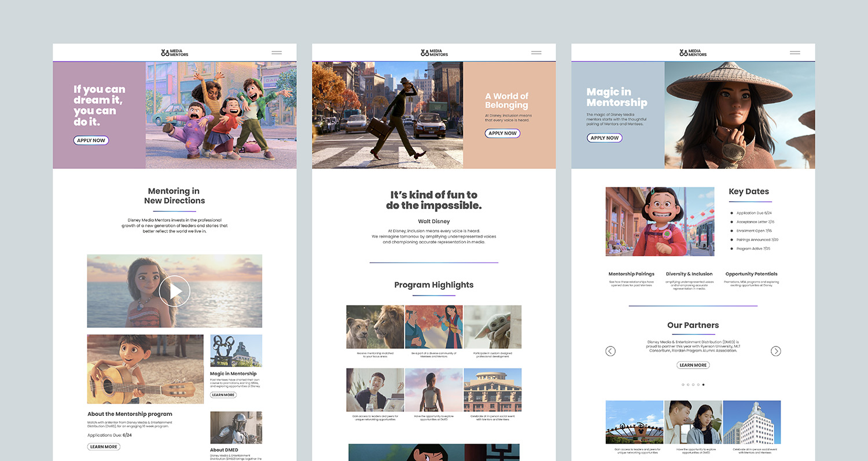Viewport: 868px width, 461px height.
Task: Go to previous slide in Our Partners carousel
Action: 610,351
